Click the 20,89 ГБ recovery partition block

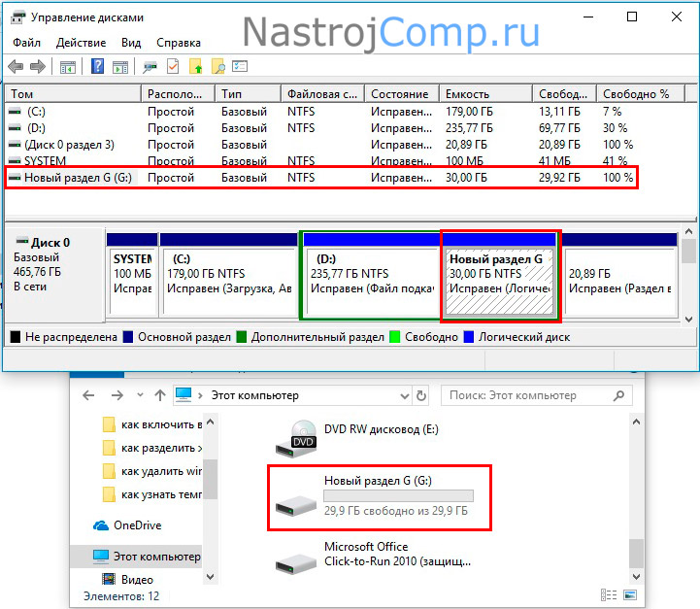click(x=619, y=273)
